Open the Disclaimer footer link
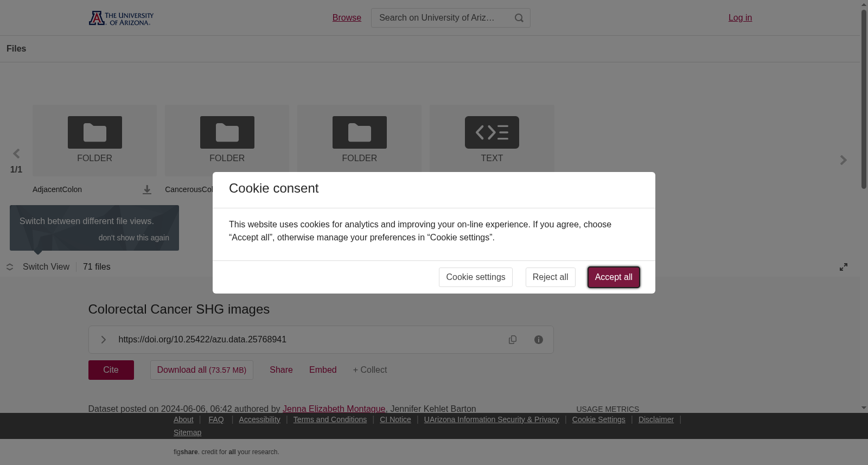Viewport: 868px width, 465px height. coord(656,419)
